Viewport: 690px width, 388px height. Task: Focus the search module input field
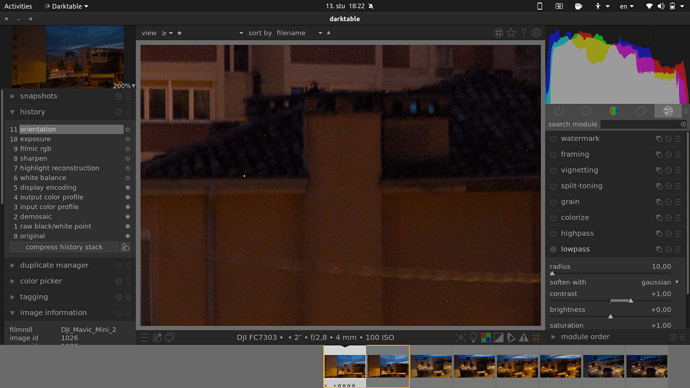(x=640, y=124)
